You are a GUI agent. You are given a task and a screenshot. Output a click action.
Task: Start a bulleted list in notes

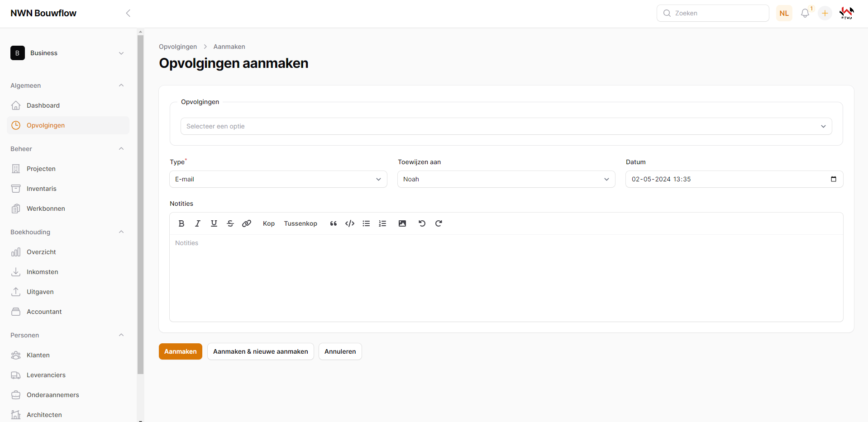[x=366, y=223]
